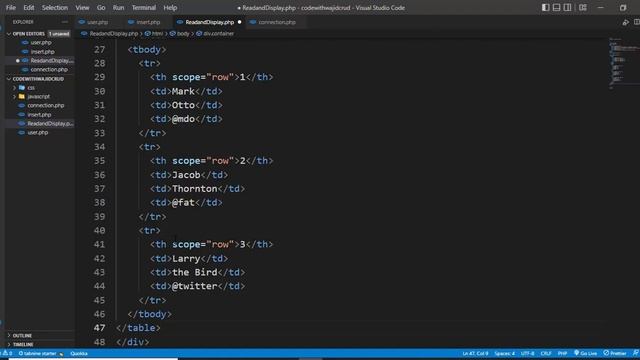This screenshot has height=360, width=640.
Task: Open insert.php in project folder tree
Action: (39, 115)
